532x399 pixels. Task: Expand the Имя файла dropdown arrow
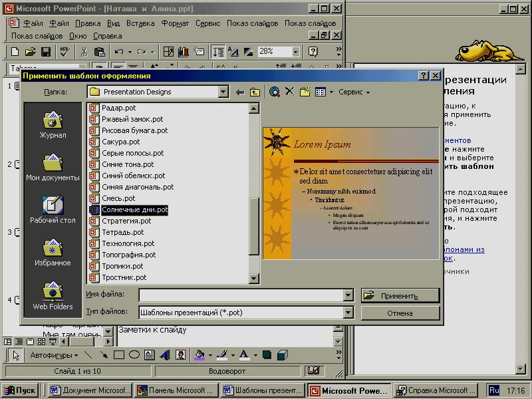coord(348,295)
